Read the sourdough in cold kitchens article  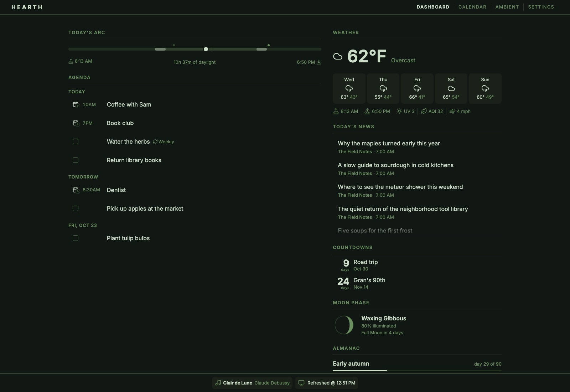(x=417, y=169)
